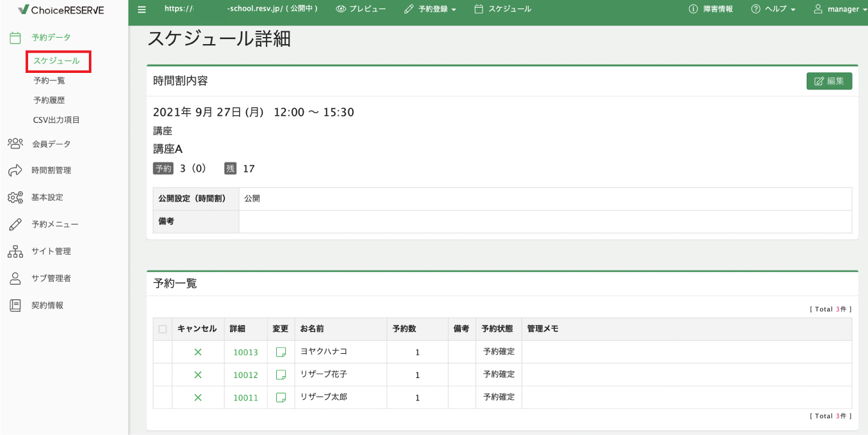Click the pencil icon beside 予約登録
Image resolution: width=868 pixels, height=435 pixels.
click(x=409, y=10)
